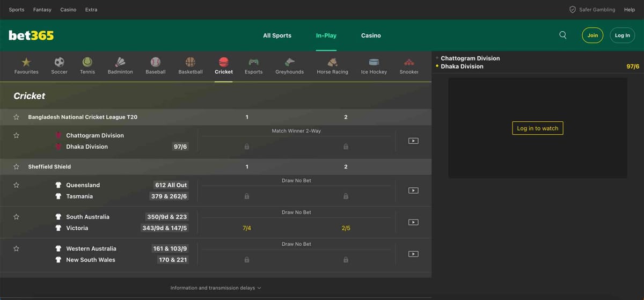Favourite the Western Australia v New South Wales match
The height and width of the screenshot is (300, 644).
tap(17, 248)
